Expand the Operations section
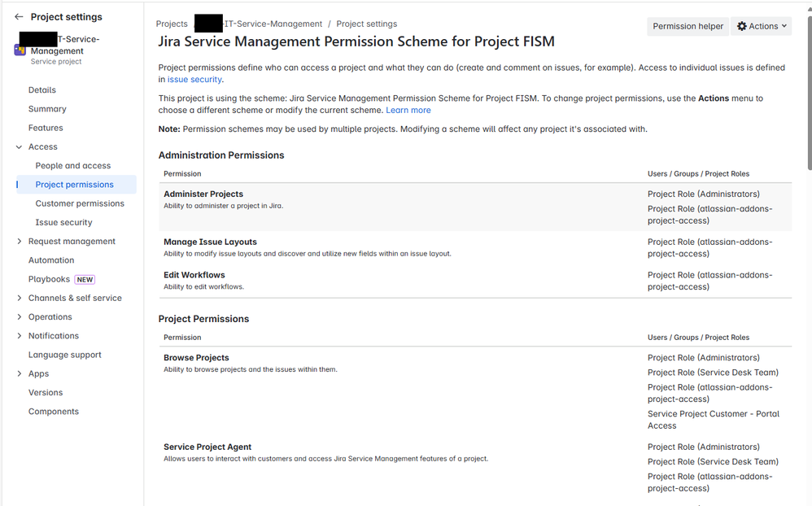Image resolution: width=812 pixels, height=506 pixels. tap(19, 316)
